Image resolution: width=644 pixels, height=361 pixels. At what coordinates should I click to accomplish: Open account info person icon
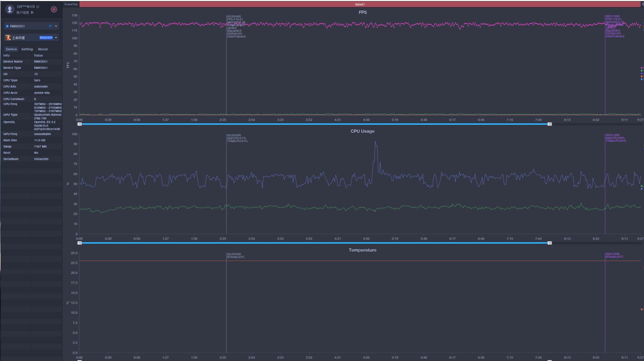pos(32,12)
